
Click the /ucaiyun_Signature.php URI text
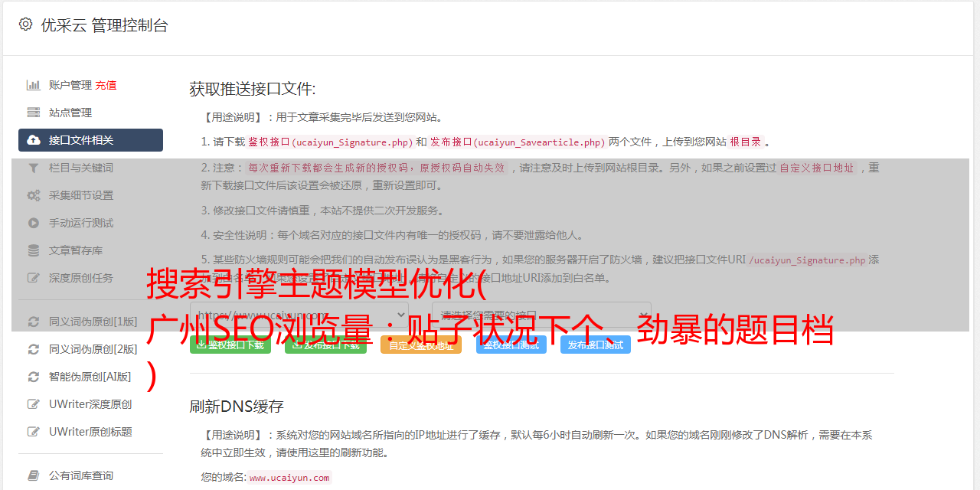click(x=808, y=260)
